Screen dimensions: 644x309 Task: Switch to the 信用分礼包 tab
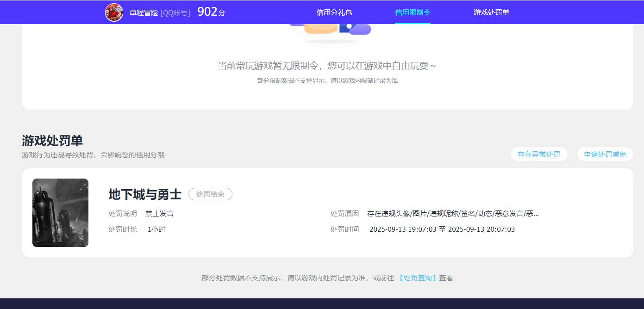[x=333, y=12]
